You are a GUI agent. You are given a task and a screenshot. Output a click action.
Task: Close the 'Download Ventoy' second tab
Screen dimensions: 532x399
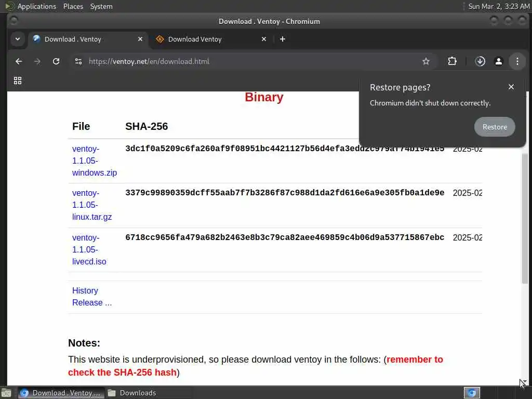(264, 39)
